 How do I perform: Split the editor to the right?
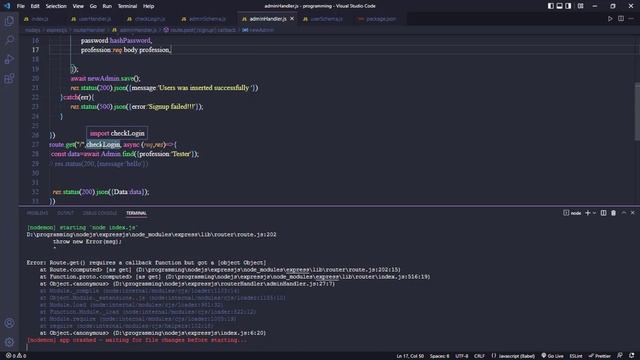(621, 19)
